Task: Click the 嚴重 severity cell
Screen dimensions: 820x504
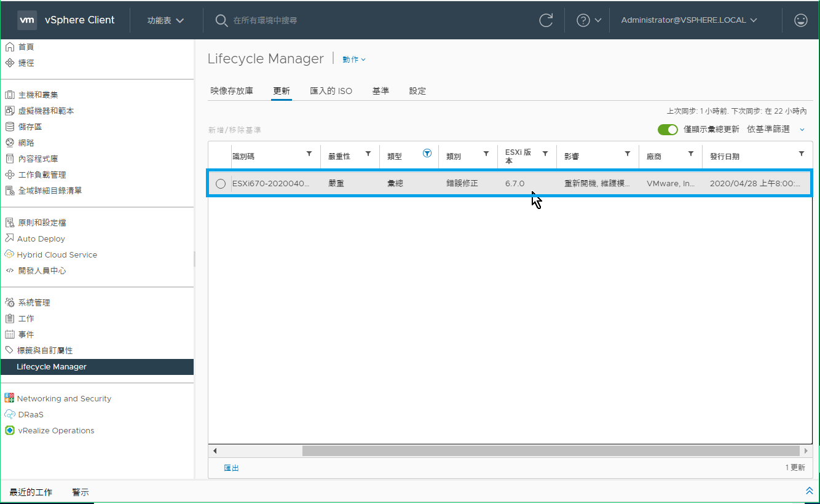Action: pyautogui.click(x=336, y=184)
